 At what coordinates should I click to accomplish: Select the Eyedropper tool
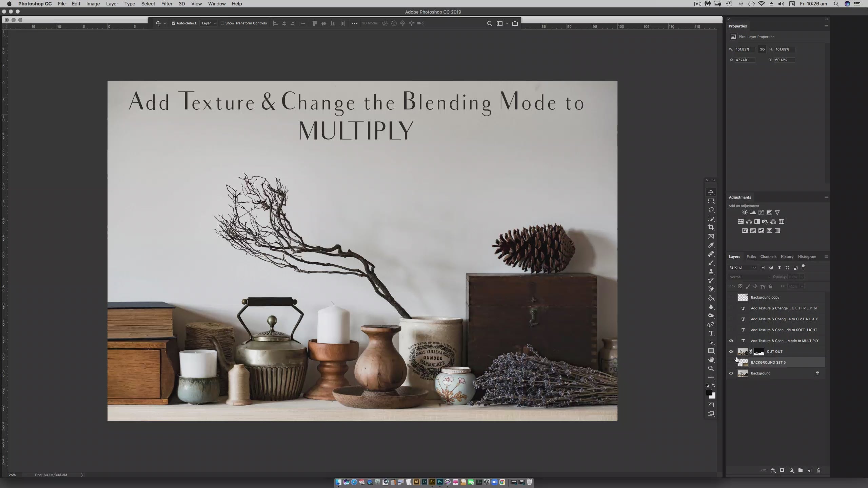[711, 245]
